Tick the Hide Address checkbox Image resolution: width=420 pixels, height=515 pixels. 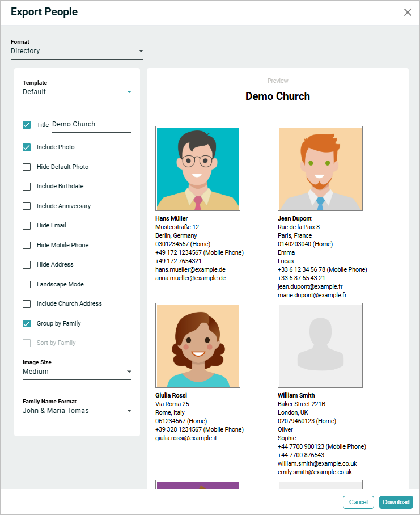pyautogui.click(x=27, y=265)
